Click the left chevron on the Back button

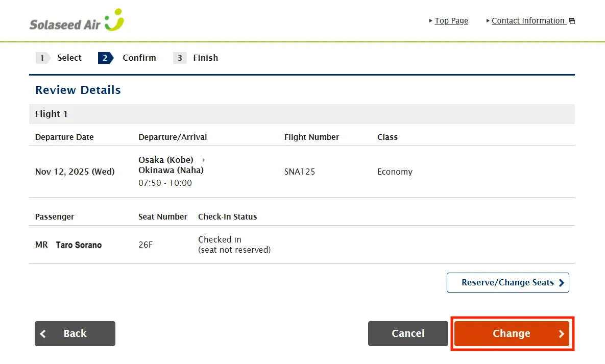43,333
